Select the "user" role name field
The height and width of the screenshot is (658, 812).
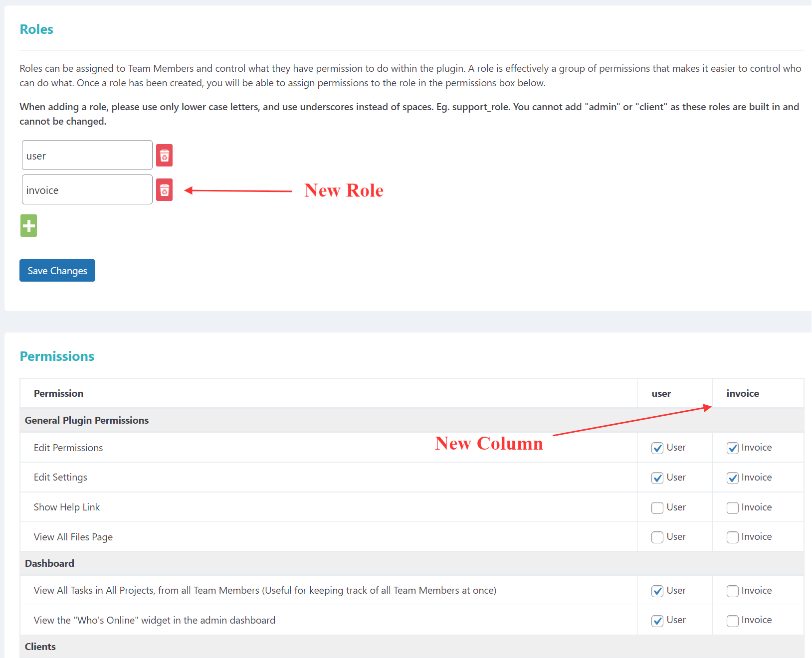pyautogui.click(x=86, y=155)
